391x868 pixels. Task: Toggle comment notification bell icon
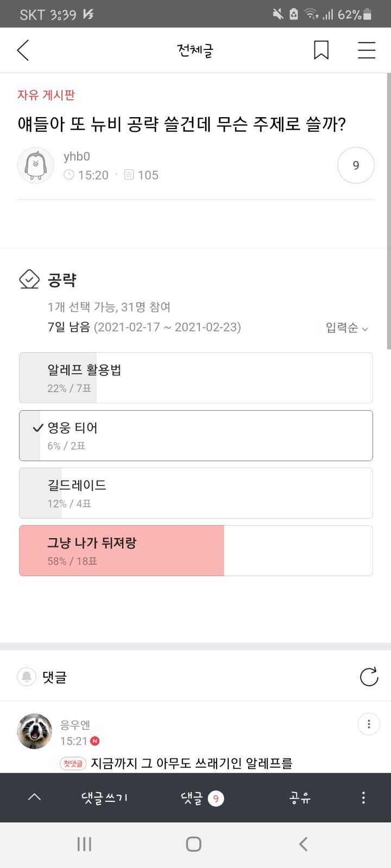[27, 676]
